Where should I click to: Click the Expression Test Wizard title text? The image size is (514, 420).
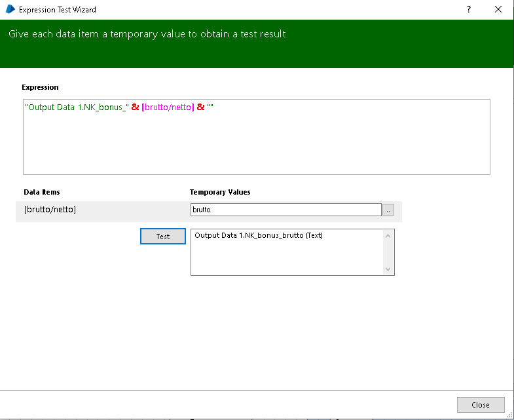coord(57,10)
